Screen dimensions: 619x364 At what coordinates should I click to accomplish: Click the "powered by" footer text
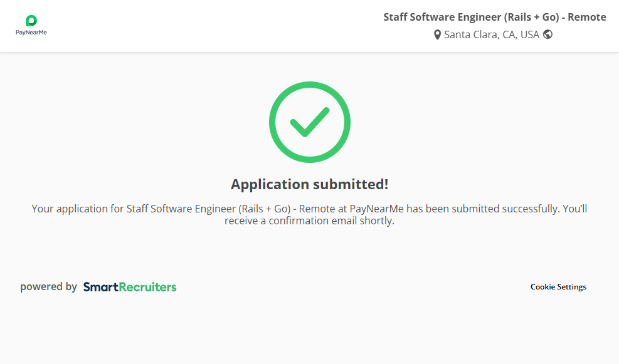coord(48,287)
